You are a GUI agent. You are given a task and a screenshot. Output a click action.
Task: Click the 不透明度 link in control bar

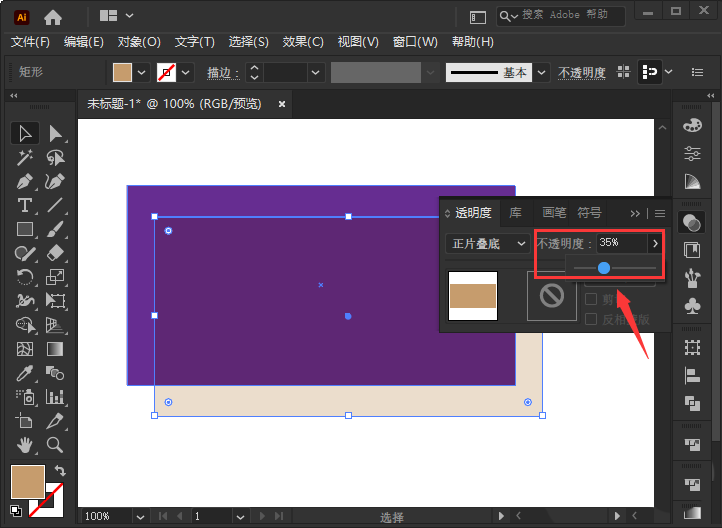582,72
